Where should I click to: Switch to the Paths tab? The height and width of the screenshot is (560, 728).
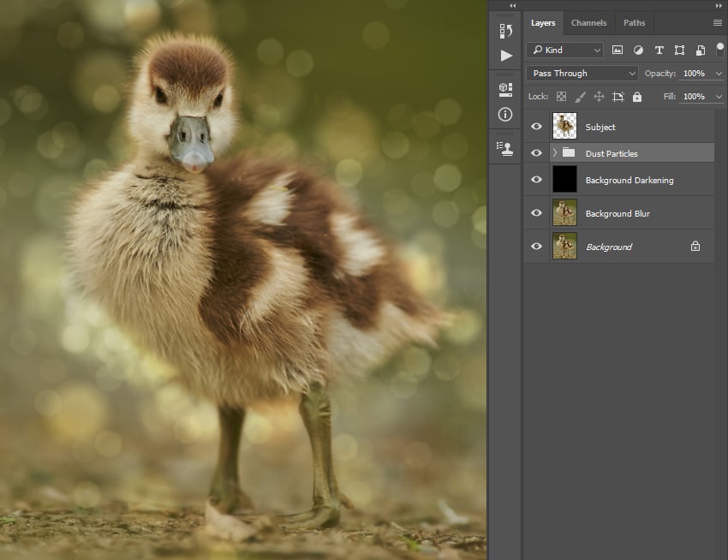click(634, 22)
